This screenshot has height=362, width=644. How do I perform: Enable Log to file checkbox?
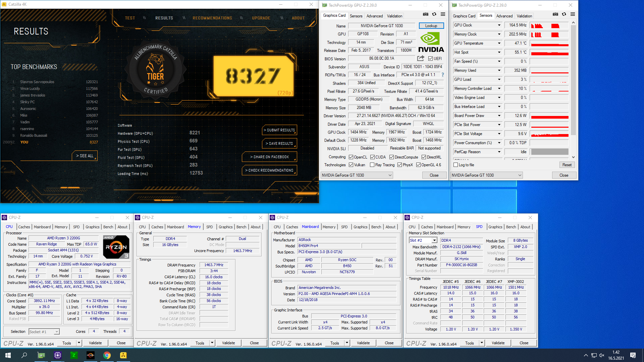coord(455,165)
